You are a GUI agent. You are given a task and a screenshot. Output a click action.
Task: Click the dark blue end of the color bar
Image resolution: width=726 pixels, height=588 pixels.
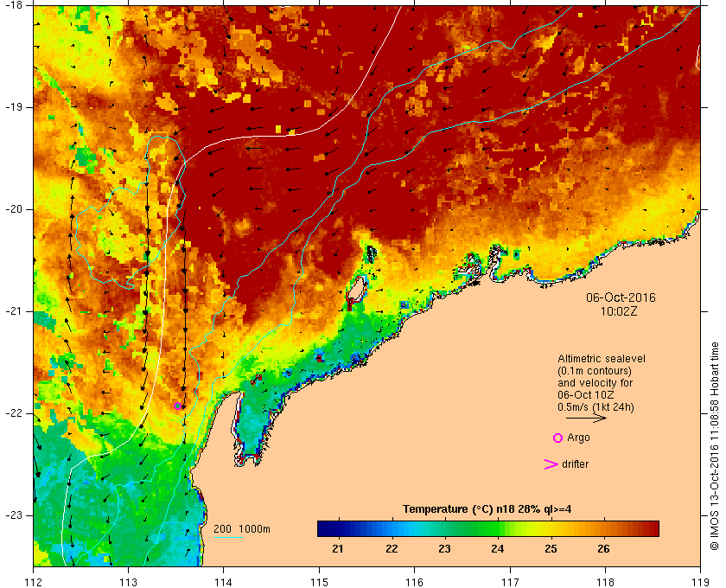[x=324, y=528]
